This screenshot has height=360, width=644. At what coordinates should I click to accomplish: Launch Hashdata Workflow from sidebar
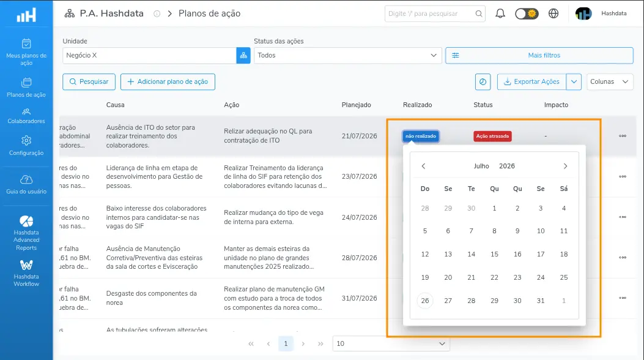26,273
